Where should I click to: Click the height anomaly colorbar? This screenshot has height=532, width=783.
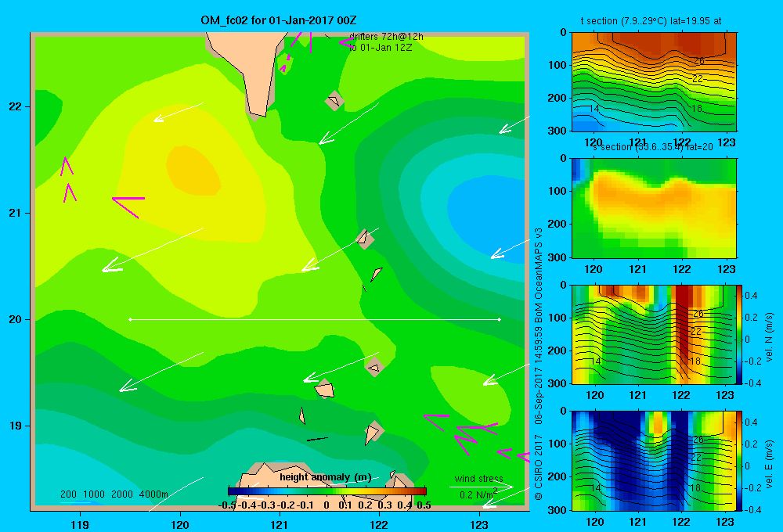point(327,491)
